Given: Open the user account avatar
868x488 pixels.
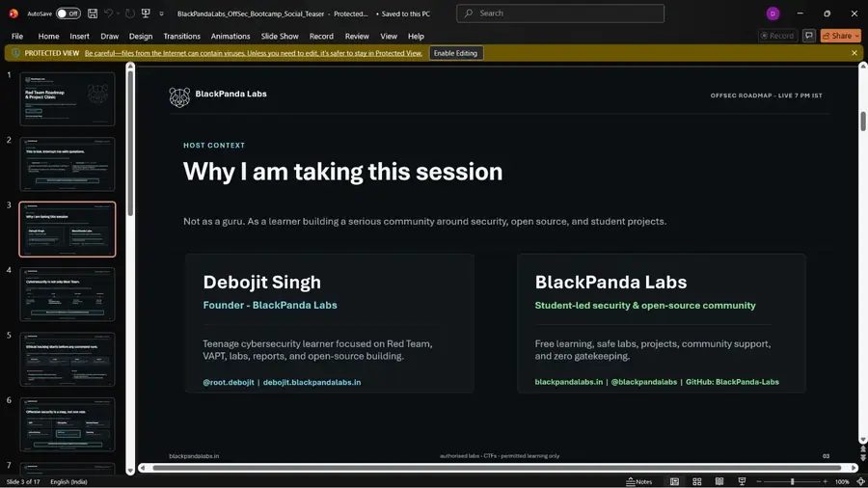Looking at the screenshot, I should click(x=773, y=14).
